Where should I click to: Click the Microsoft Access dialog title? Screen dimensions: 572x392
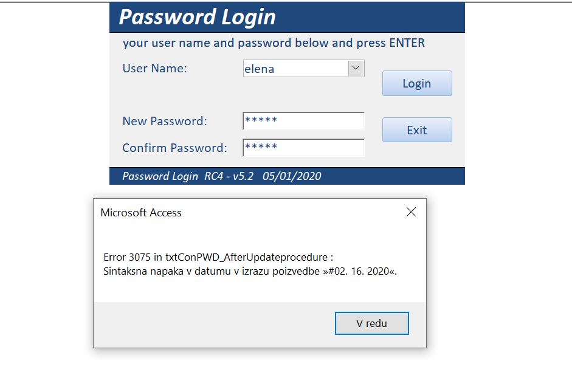pyautogui.click(x=141, y=213)
